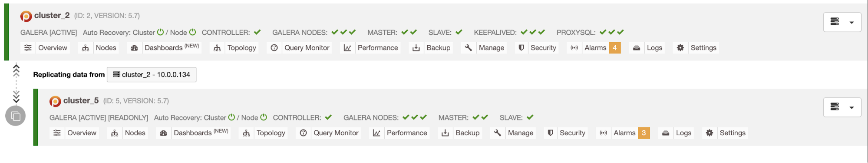Click the cluster_5 Percona logo icon
The image size is (868, 163).
pyautogui.click(x=55, y=101)
